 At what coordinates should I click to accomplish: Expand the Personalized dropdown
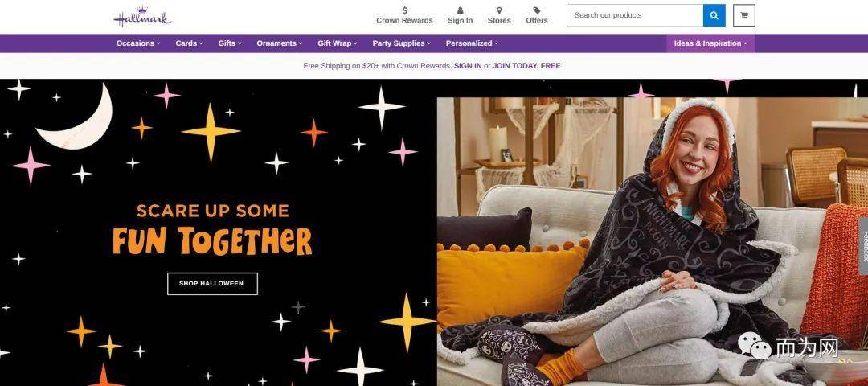click(x=473, y=43)
